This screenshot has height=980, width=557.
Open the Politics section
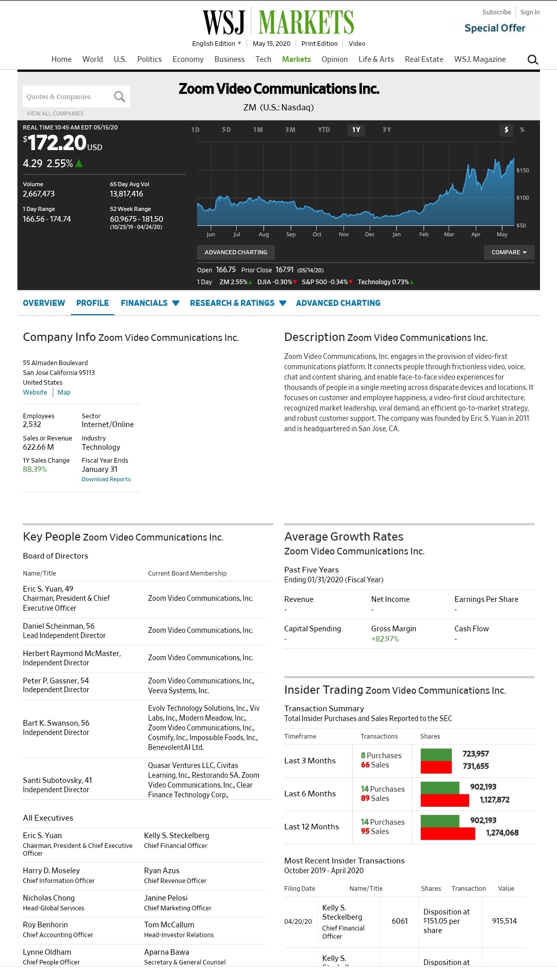[x=150, y=59]
